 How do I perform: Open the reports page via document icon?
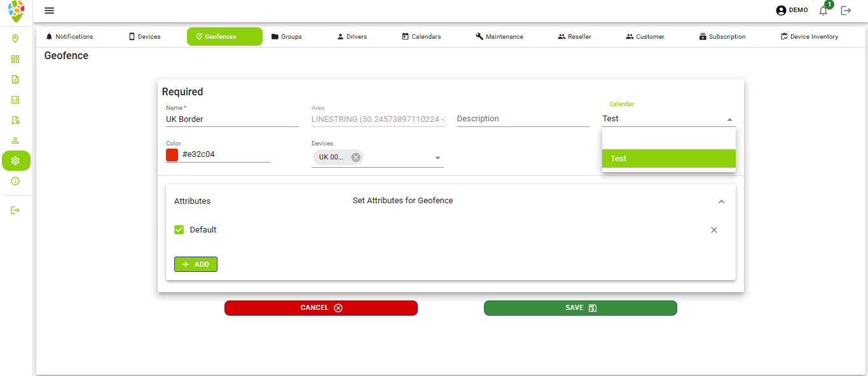click(x=16, y=79)
